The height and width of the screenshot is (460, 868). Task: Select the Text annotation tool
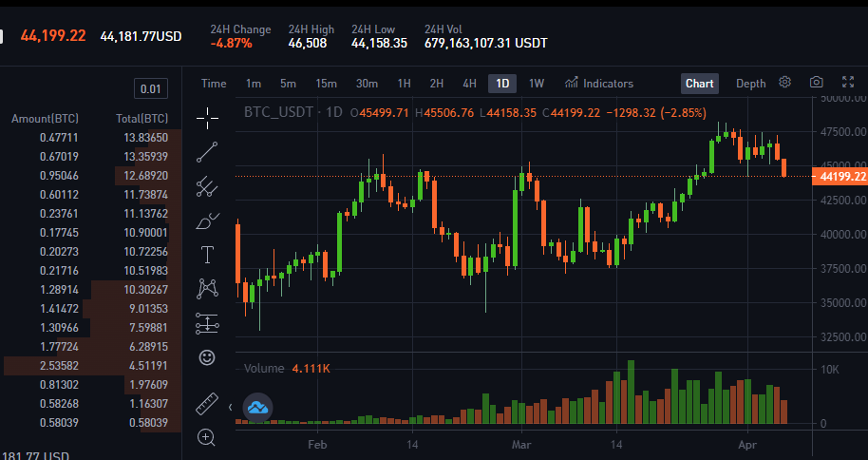(207, 255)
